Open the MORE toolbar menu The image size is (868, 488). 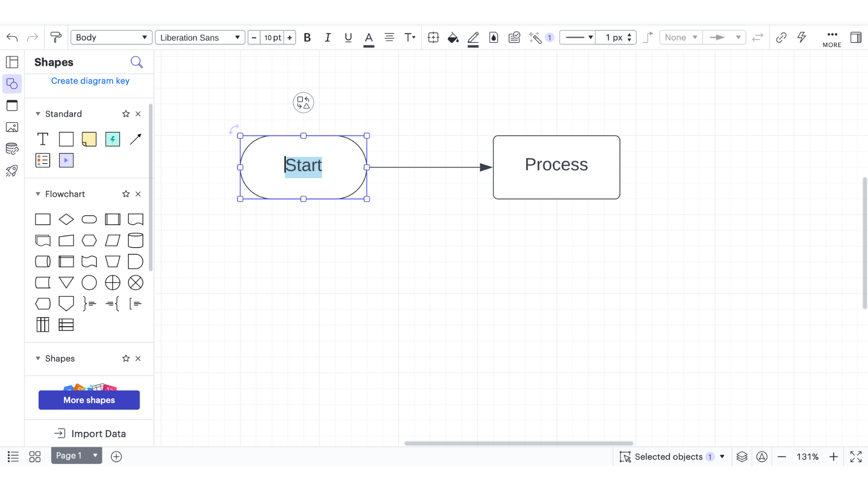pos(832,38)
